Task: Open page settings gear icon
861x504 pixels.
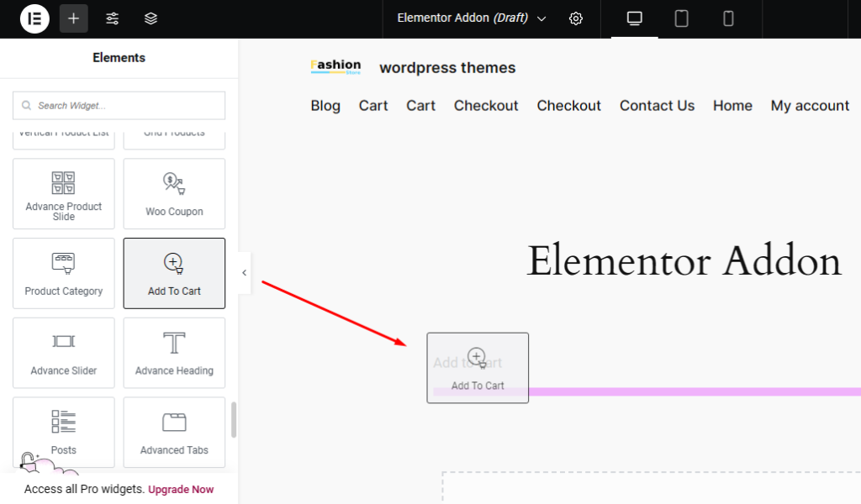Action: tap(575, 18)
